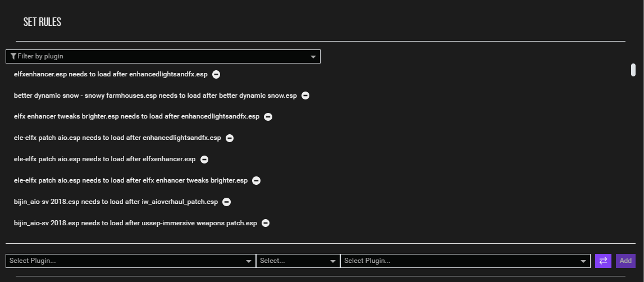This screenshot has height=282, width=644.
Task: Select the 'elfx enhancer tweaks brighter.esp needs to load' rule text
Action: pyautogui.click(x=137, y=117)
